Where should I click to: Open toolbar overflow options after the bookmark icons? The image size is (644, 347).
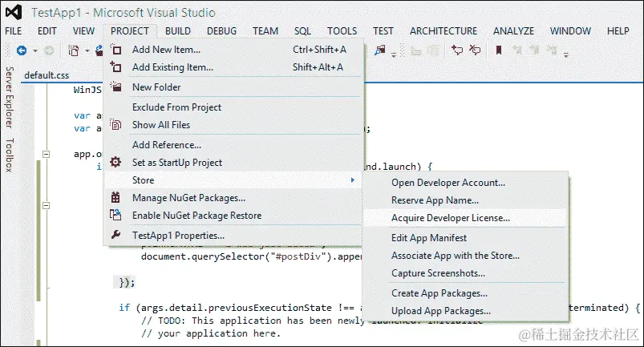click(x=566, y=54)
